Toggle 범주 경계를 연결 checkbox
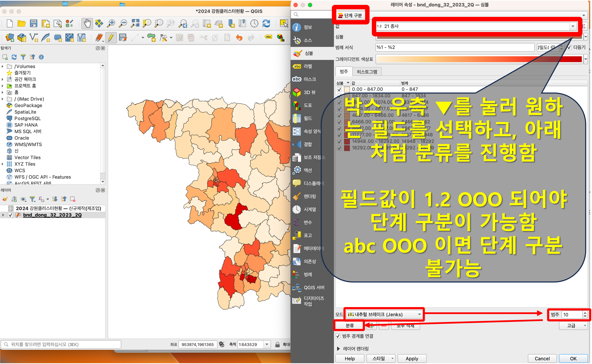This screenshot has width=592, height=364. 338,336
